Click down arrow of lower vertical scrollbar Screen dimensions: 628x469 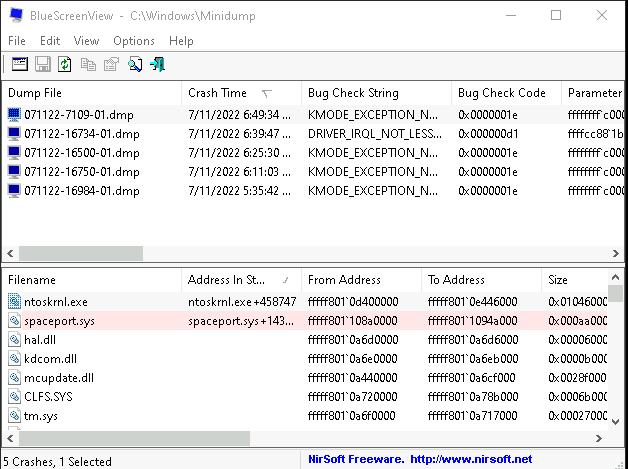coord(616,422)
